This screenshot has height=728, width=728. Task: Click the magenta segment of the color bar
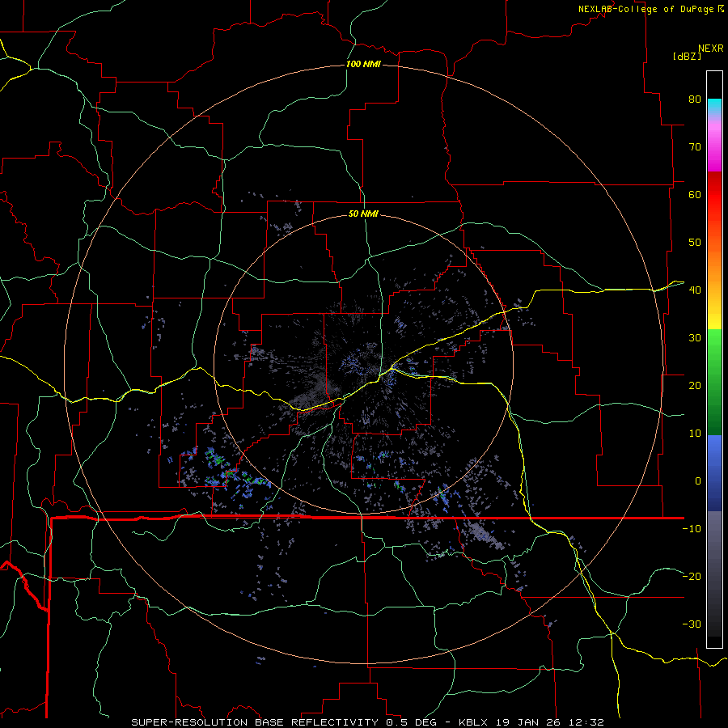[714, 149]
